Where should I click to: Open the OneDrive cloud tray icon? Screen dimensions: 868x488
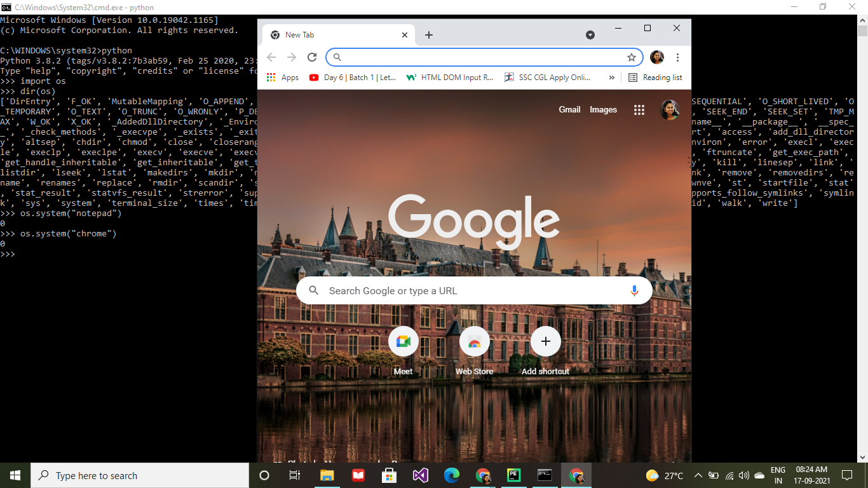point(759,475)
